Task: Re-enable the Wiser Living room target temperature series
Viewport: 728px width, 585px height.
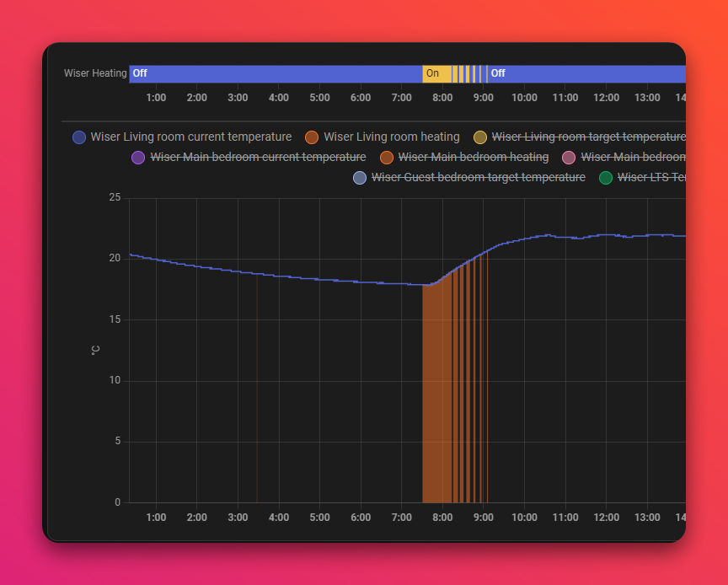Action: pyautogui.click(x=589, y=137)
